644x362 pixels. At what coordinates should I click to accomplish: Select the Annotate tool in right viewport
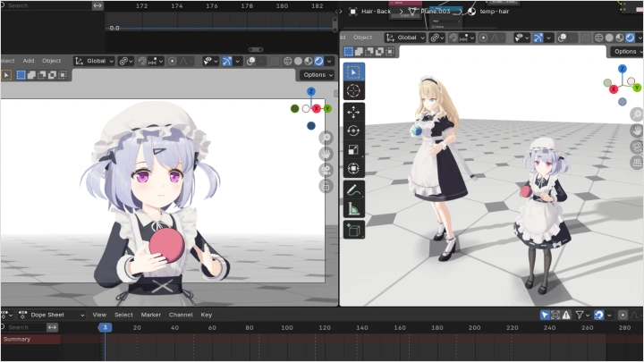pyautogui.click(x=353, y=190)
